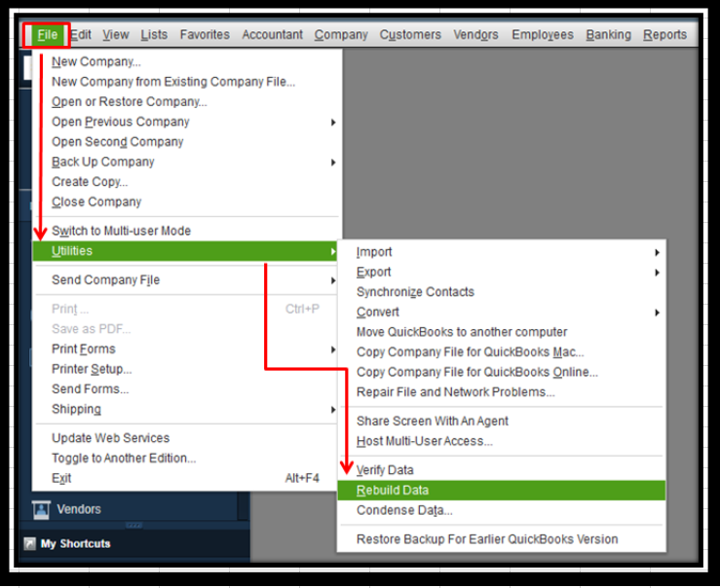Open the Vendors menu in menu bar
The width and height of the screenshot is (720, 588).
click(x=475, y=35)
